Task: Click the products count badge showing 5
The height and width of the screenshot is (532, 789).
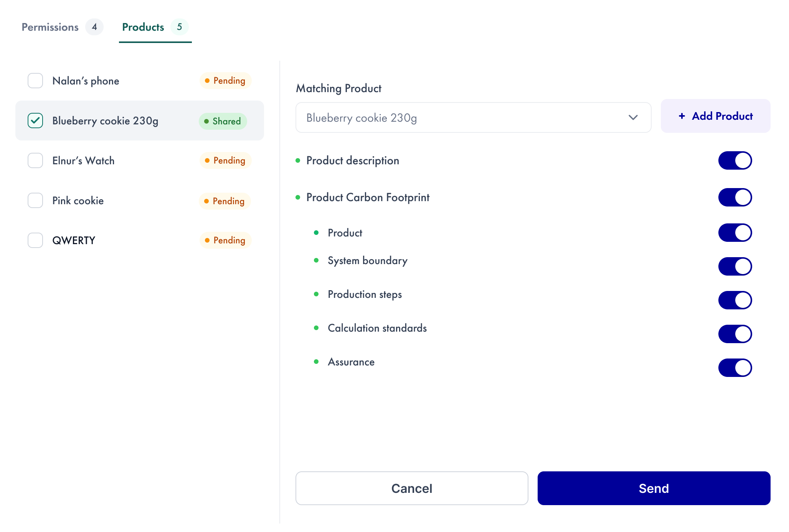Action: [179, 27]
